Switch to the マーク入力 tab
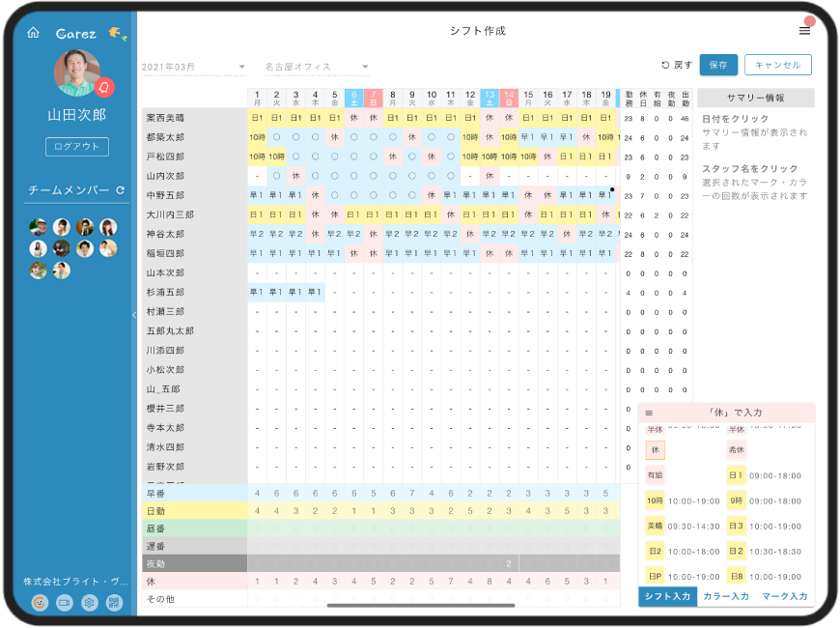The height and width of the screenshot is (628, 840). [784, 597]
